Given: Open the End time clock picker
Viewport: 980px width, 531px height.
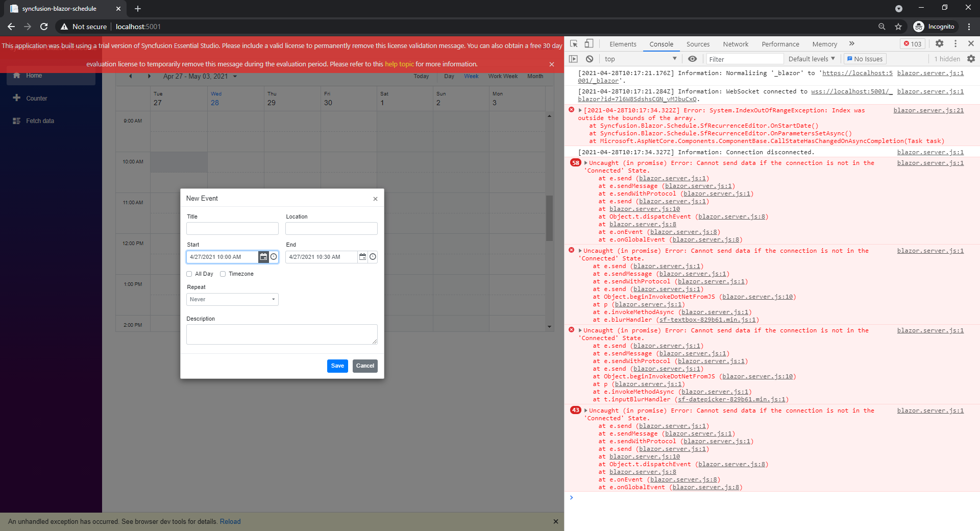Looking at the screenshot, I should 373,257.
